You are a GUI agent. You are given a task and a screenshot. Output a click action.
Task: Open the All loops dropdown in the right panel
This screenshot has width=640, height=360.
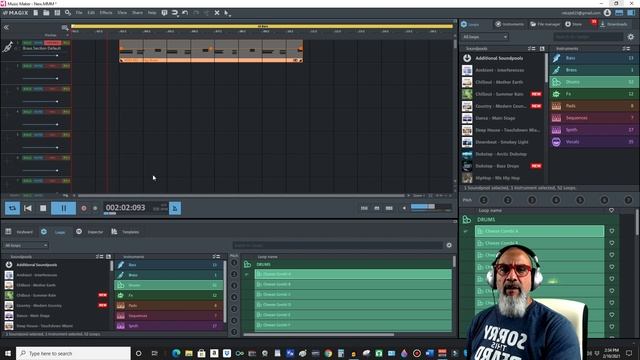pos(485,37)
